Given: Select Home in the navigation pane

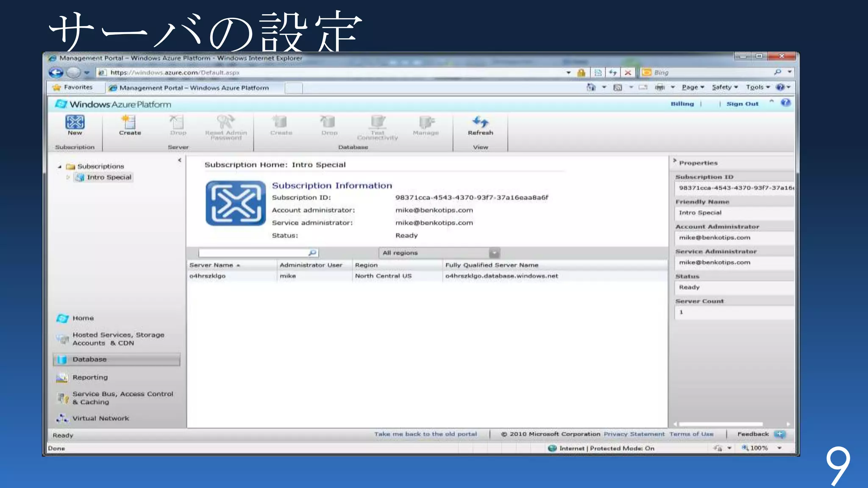Looking at the screenshot, I should click(83, 318).
